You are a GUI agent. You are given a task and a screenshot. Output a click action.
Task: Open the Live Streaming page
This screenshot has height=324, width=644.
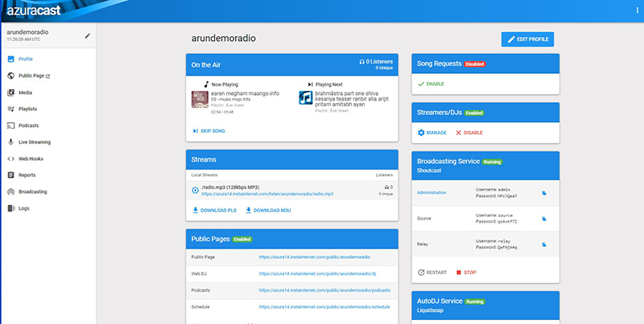34,141
